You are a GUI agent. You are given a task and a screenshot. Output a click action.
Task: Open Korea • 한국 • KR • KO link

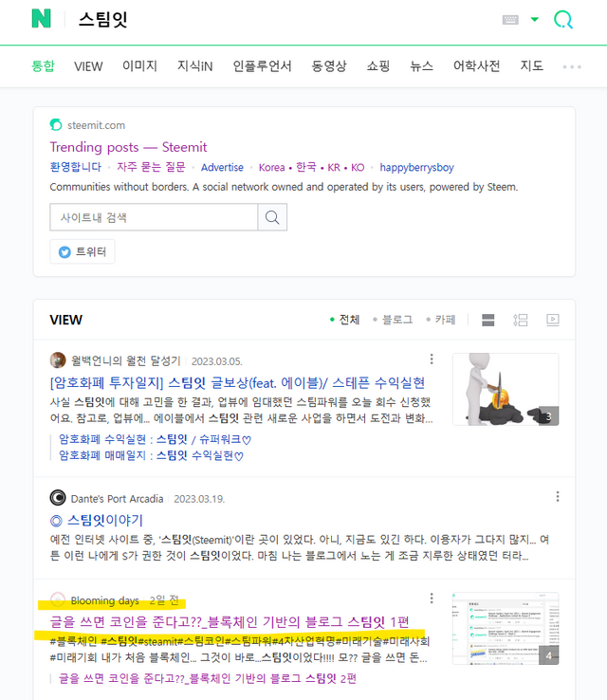pos(311,167)
